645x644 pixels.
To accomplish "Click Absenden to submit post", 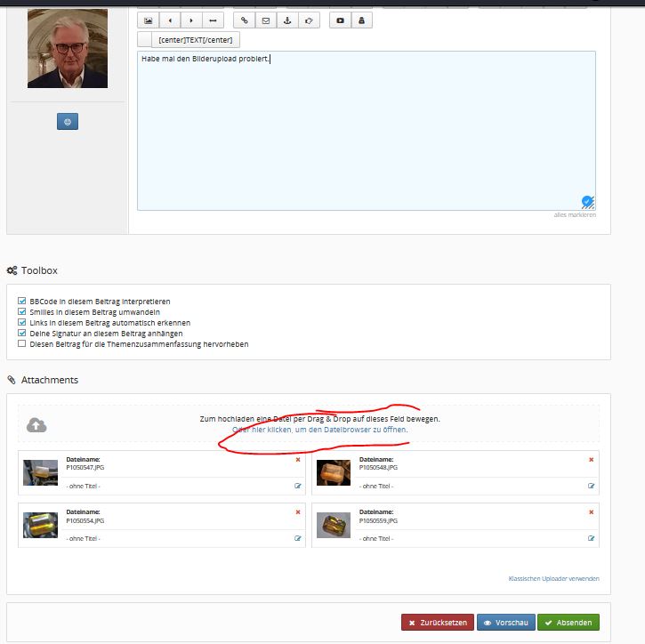I will [x=568, y=623].
